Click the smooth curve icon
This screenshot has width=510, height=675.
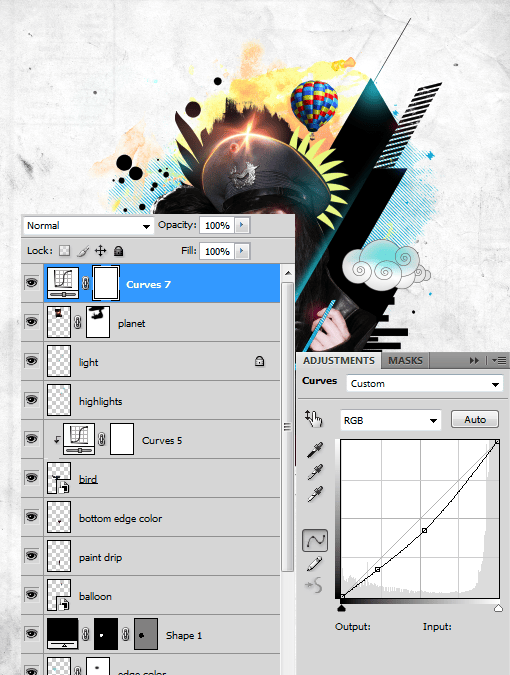pos(314,585)
